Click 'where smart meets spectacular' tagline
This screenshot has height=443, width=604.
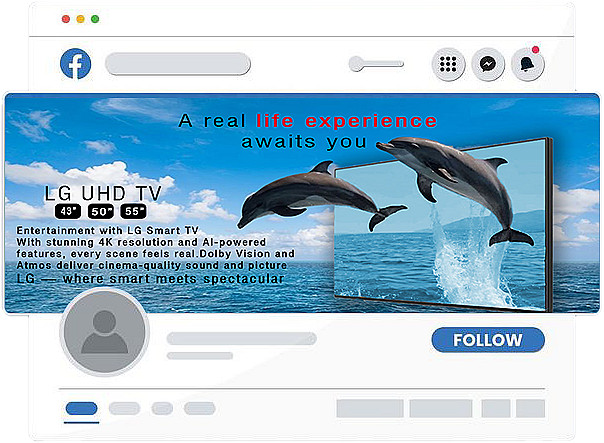click(x=173, y=279)
